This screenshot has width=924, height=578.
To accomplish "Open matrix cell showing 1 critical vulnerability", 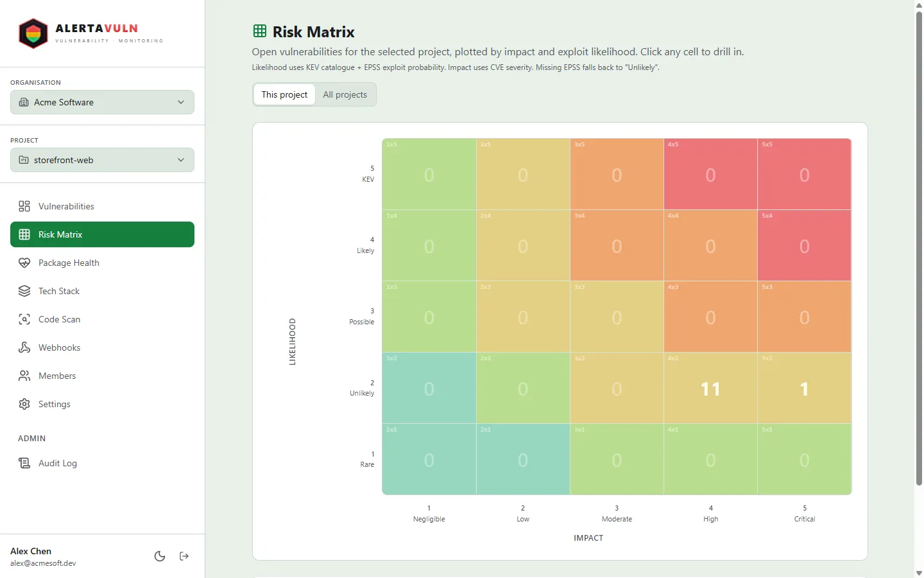I will point(805,388).
